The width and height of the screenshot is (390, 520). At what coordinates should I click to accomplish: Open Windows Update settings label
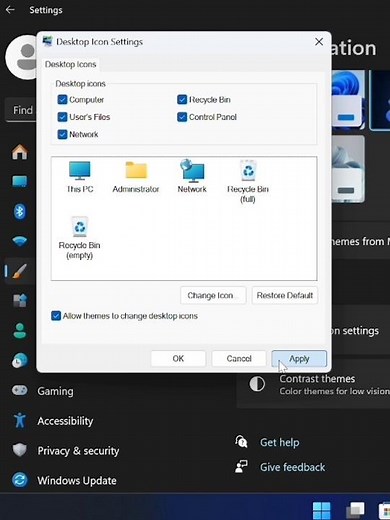click(x=77, y=480)
